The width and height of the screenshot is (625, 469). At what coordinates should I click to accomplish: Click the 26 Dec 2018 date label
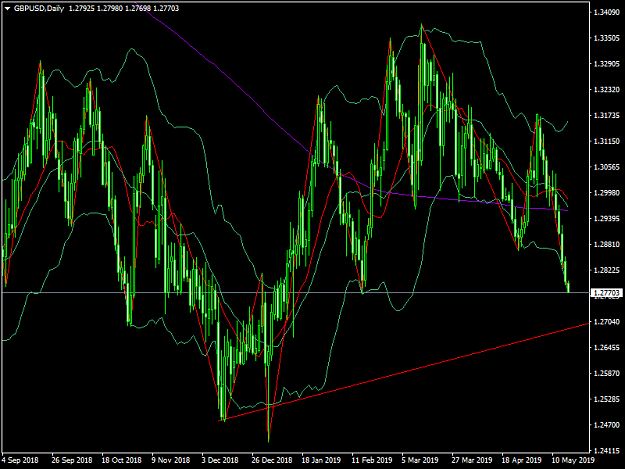(272, 460)
